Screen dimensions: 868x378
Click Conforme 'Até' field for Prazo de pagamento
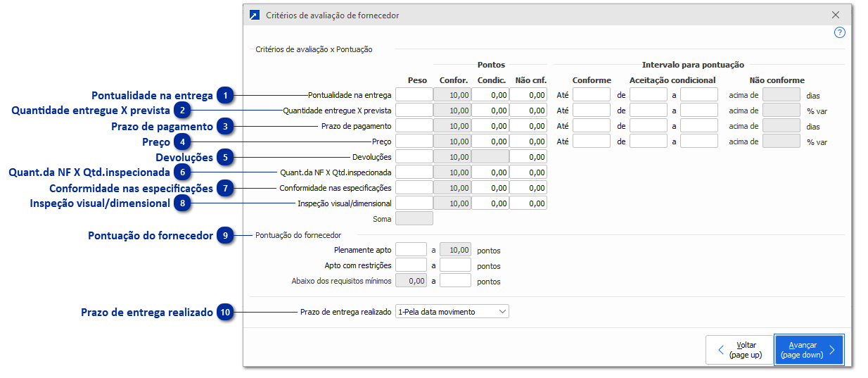pyautogui.click(x=592, y=125)
